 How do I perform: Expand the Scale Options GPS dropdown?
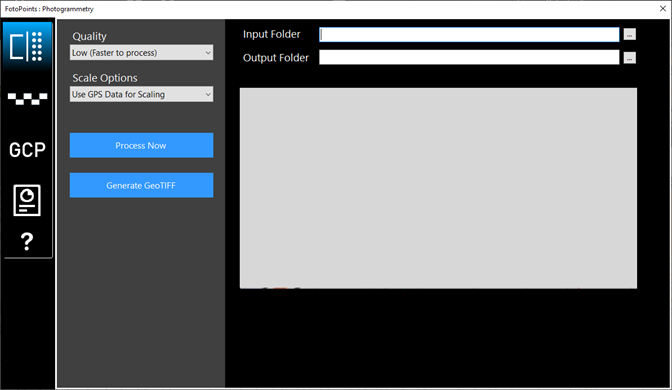[x=141, y=94]
